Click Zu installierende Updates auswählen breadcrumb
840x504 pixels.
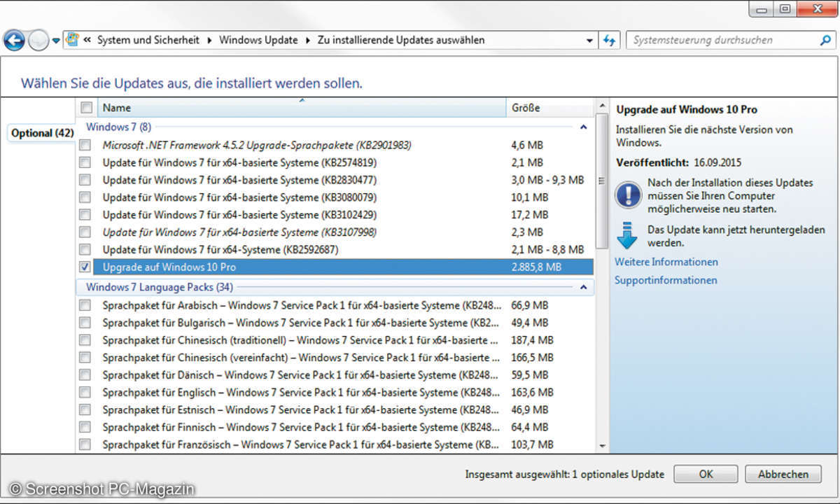coord(400,41)
